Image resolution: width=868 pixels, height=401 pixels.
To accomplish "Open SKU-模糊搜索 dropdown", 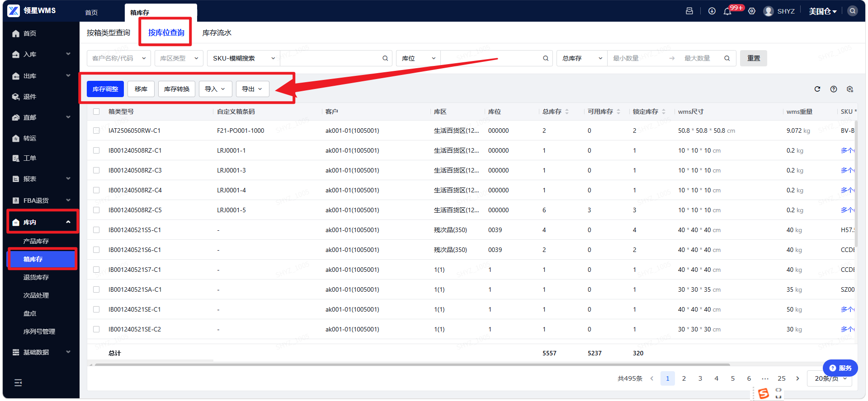I will point(244,58).
